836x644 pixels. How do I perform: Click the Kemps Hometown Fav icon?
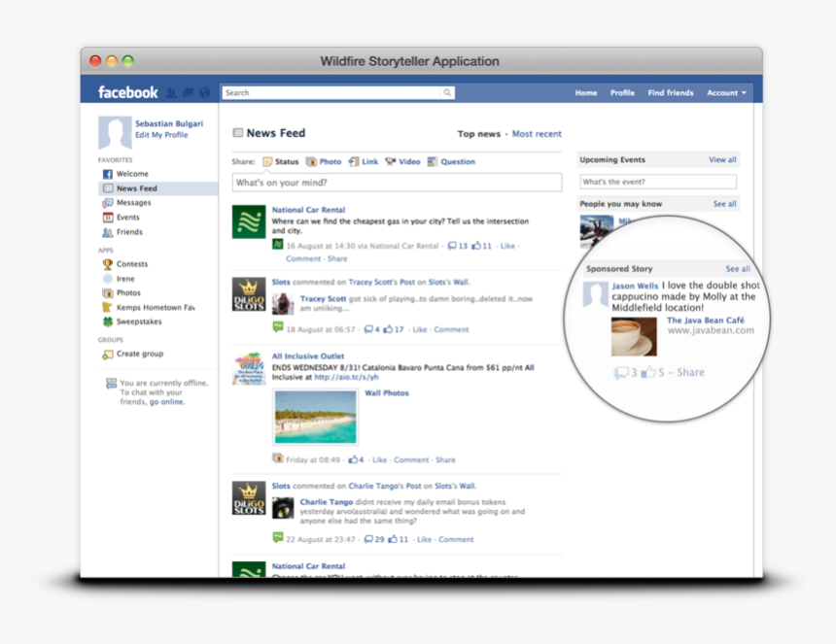tap(108, 307)
